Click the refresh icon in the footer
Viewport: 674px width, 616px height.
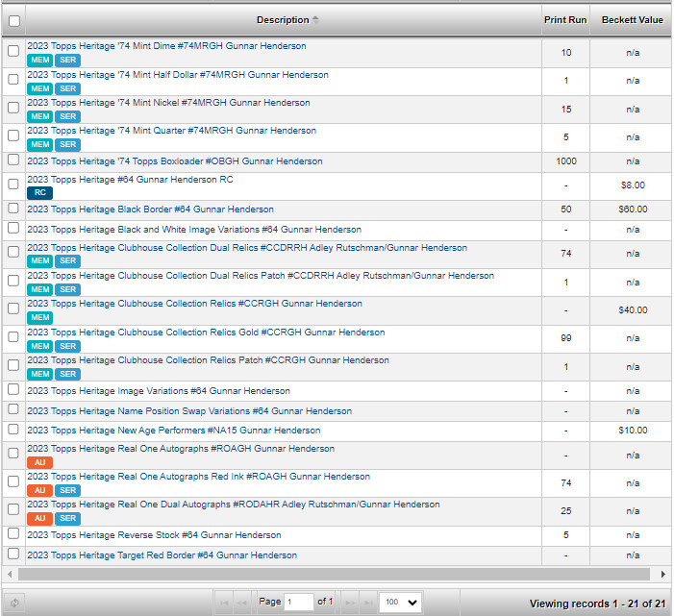(14, 603)
